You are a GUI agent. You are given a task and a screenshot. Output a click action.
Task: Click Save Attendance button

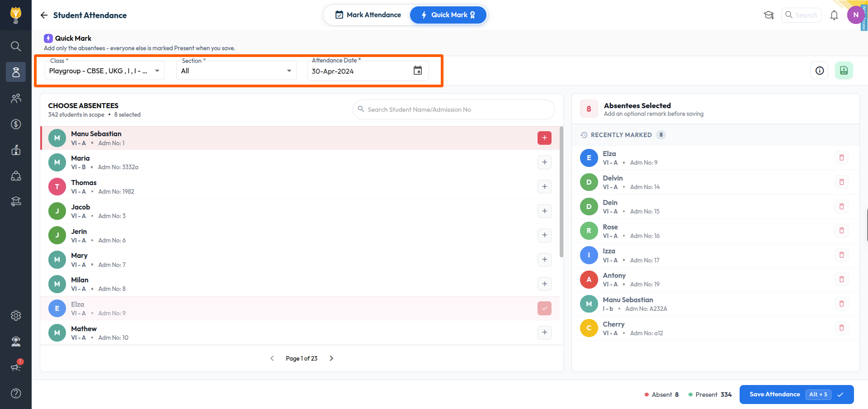(797, 395)
